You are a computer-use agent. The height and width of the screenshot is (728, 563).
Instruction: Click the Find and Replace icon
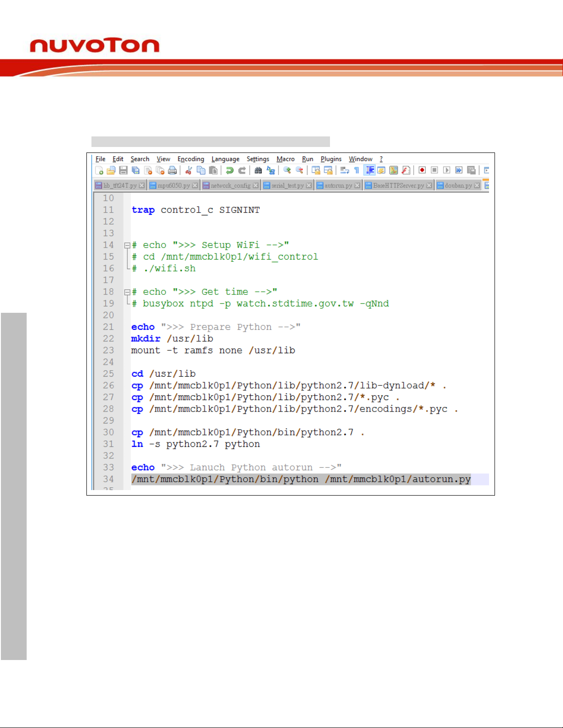(271, 170)
